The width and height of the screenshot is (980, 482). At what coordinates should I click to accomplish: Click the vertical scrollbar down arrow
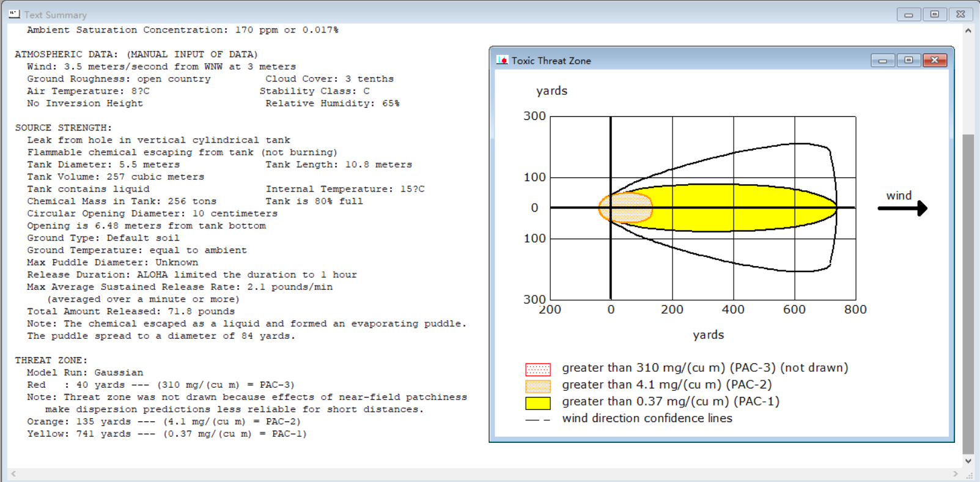pos(968,461)
